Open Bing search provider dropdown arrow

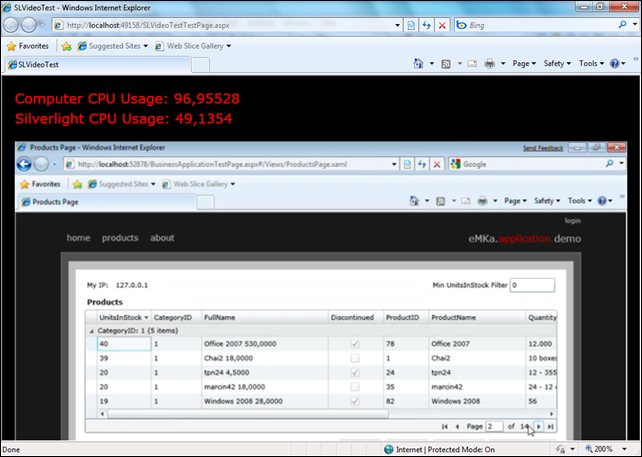(x=635, y=25)
